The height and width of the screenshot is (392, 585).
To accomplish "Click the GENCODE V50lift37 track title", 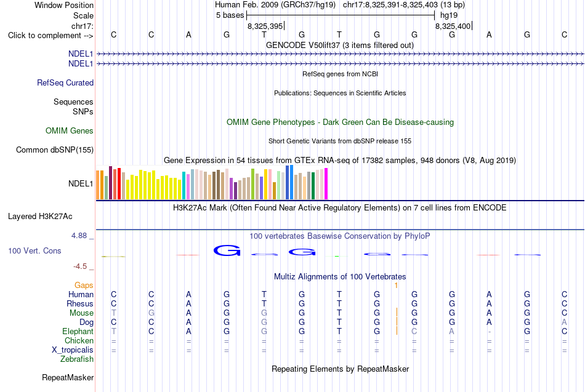I will (x=340, y=45).
